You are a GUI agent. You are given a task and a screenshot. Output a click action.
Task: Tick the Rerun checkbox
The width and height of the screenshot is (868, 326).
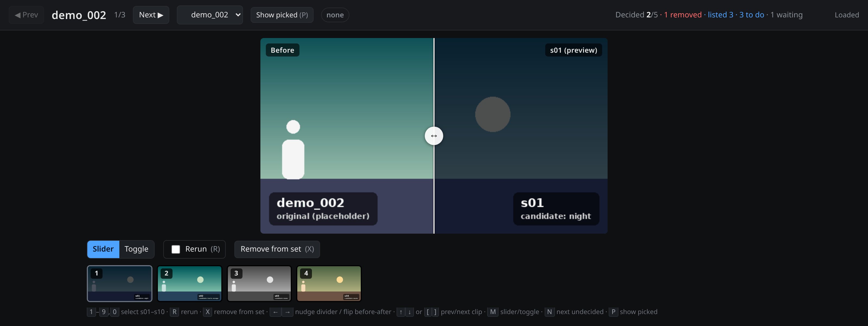pos(175,249)
